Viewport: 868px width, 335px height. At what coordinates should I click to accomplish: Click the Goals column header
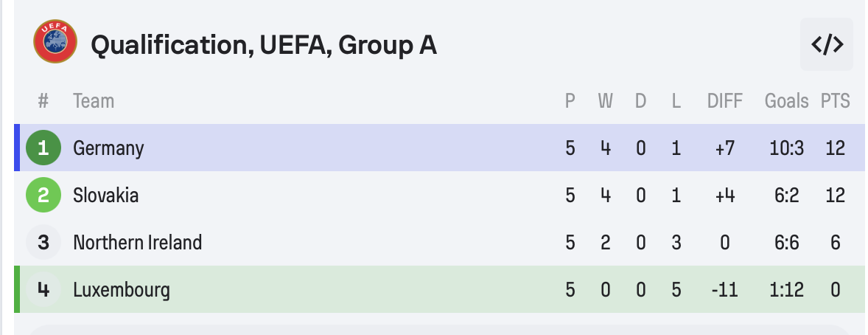click(786, 101)
